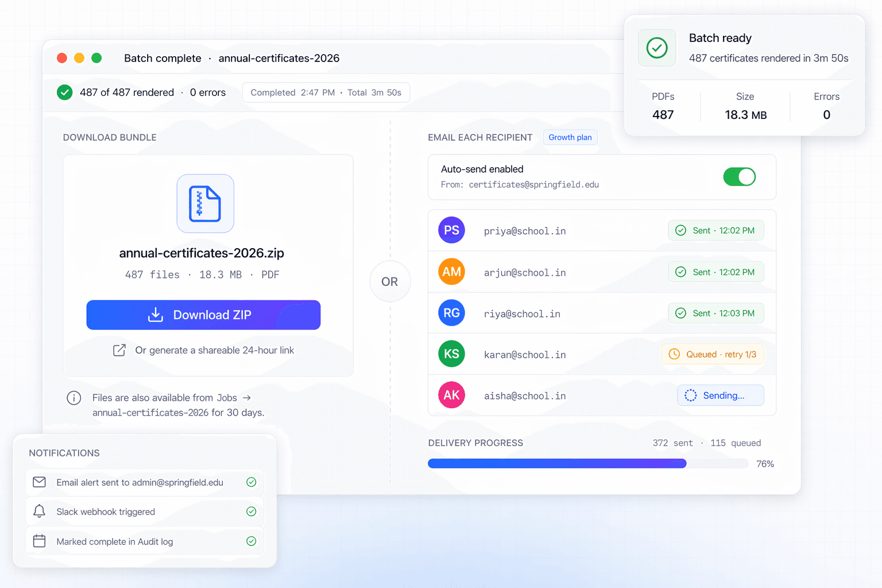Viewport: 882px width, 588px height.
Task: Click the priya@school.in email address
Action: (x=525, y=231)
